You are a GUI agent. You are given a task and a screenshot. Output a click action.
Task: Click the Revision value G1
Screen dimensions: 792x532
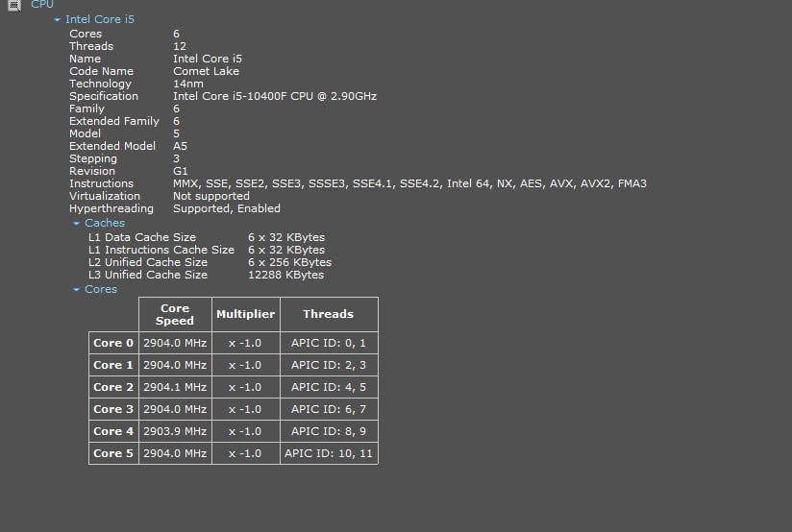(180, 171)
